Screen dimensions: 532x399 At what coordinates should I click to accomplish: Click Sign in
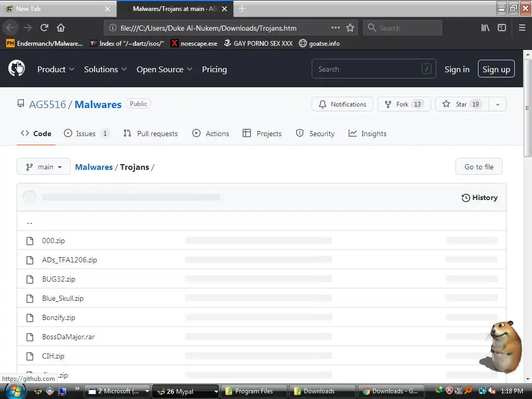[x=457, y=69]
